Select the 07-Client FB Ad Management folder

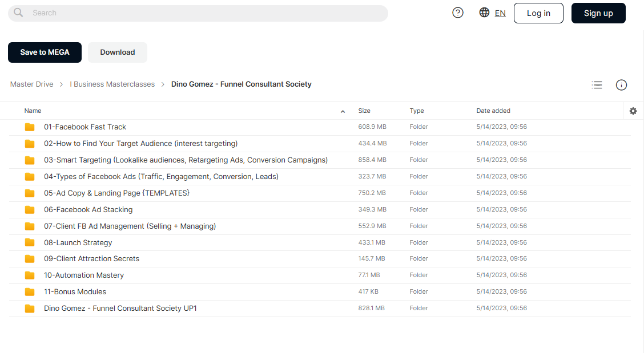(x=130, y=226)
